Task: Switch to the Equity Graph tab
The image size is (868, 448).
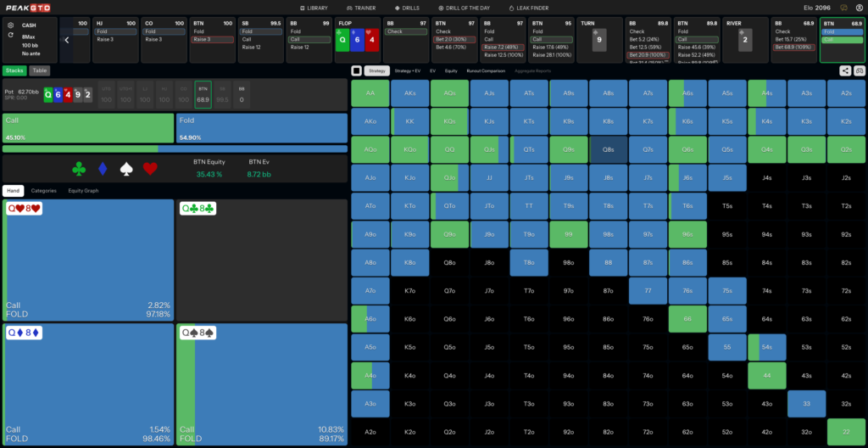Action: pos(84,191)
